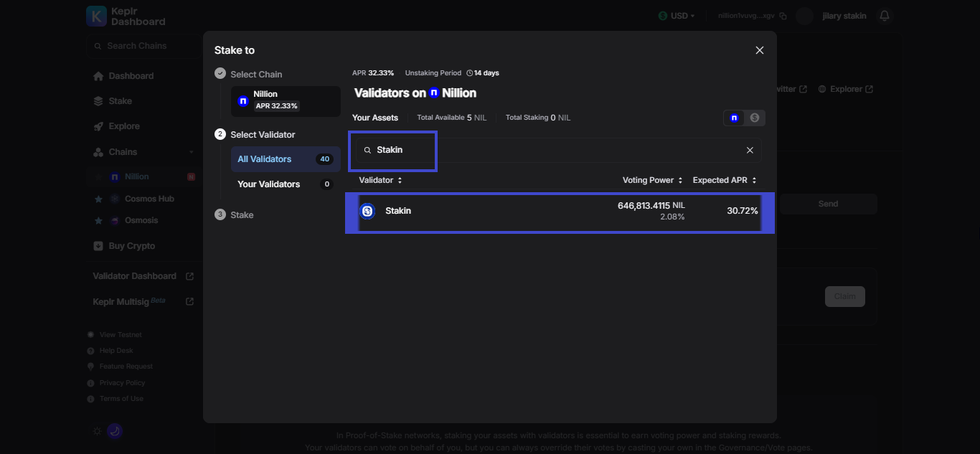Click the Keplr Dashboard logo
This screenshot has width=980, height=454.
coord(126,16)
